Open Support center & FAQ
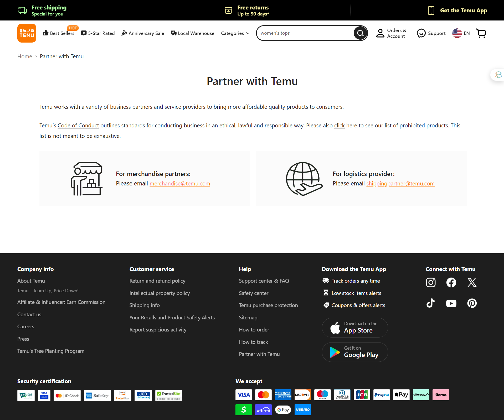504x420 pixels. 264,281
